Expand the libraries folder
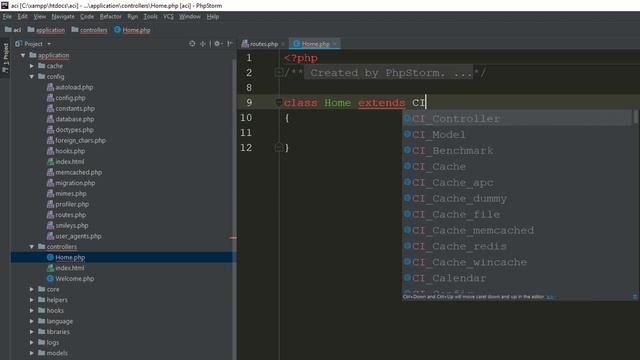 tap(32, 331)
